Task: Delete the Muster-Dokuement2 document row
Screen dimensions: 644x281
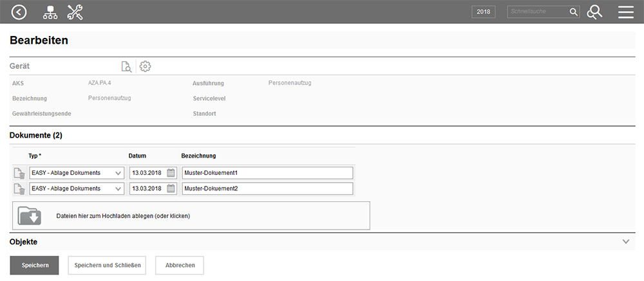Action: pos(19,188)
